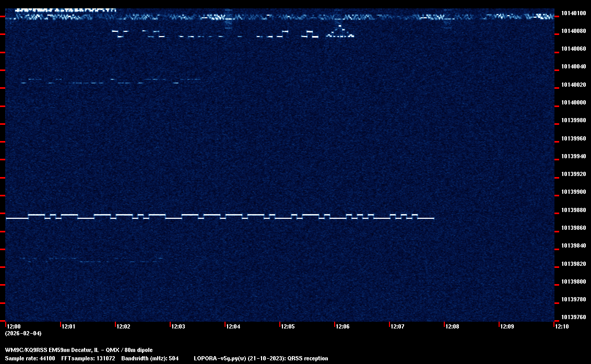Viewport: 591px width, 364px height.
Task: Click the date text (2026-02-04)
Action: coord(23,333)
